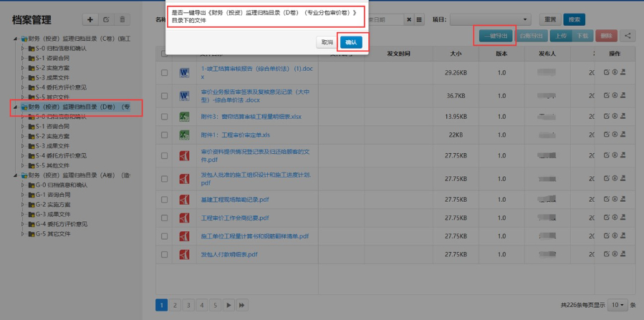Check the select-all checkbox in table header
The height and width of the screenshot is (320, 644).
point(165,54)
